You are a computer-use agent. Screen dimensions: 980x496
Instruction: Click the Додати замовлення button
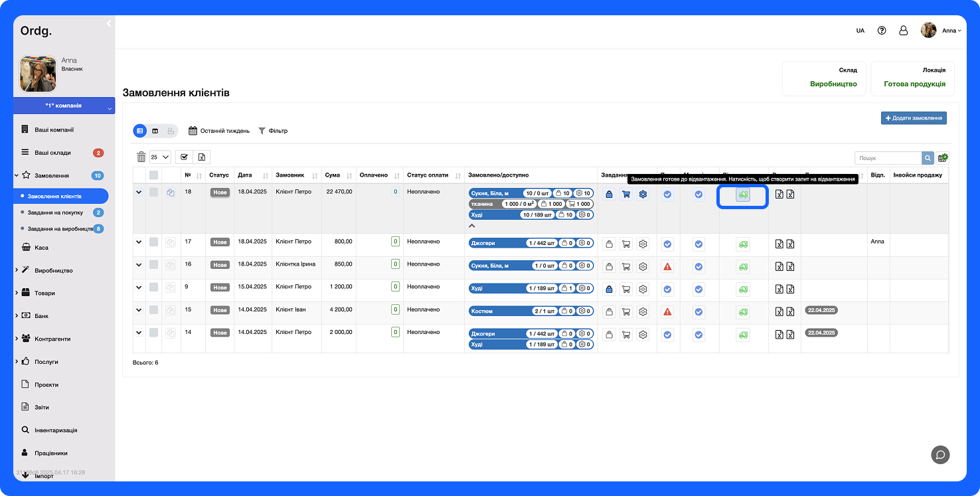[x=914, y=118]
